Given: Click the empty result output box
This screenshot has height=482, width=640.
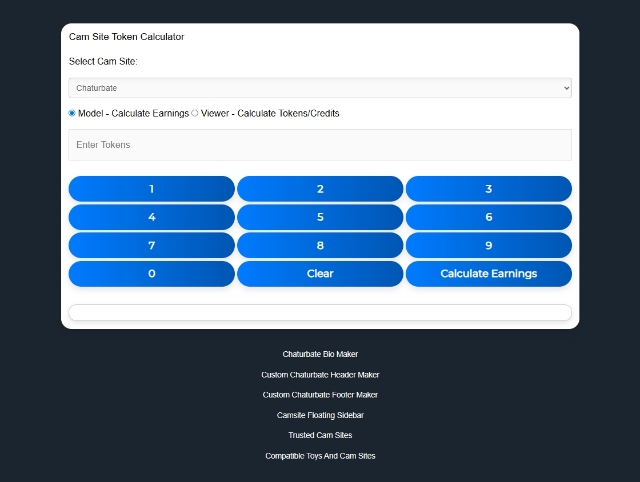Looking at the screenshot, I should [x=320, y=312].
